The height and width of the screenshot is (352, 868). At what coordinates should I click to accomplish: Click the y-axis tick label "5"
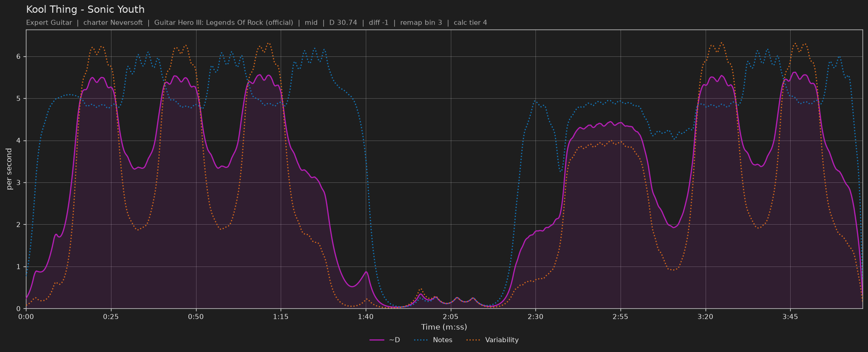(x=19, y=99)
